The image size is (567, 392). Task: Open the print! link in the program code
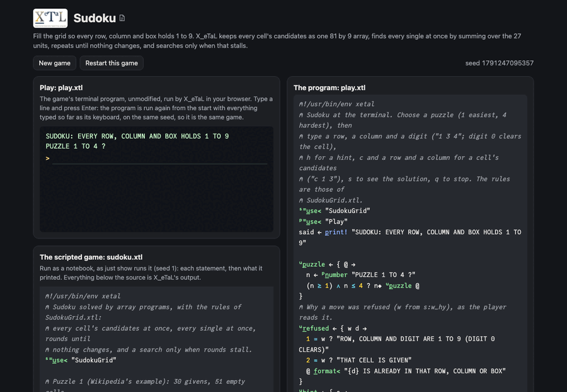336,232
